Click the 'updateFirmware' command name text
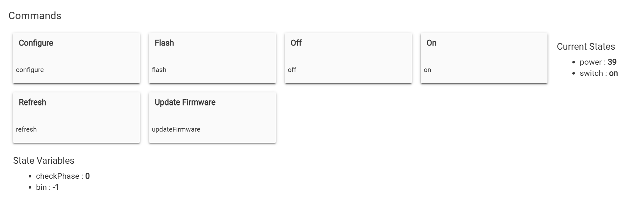The image size is (644, 209). click(x=176, y=129)
